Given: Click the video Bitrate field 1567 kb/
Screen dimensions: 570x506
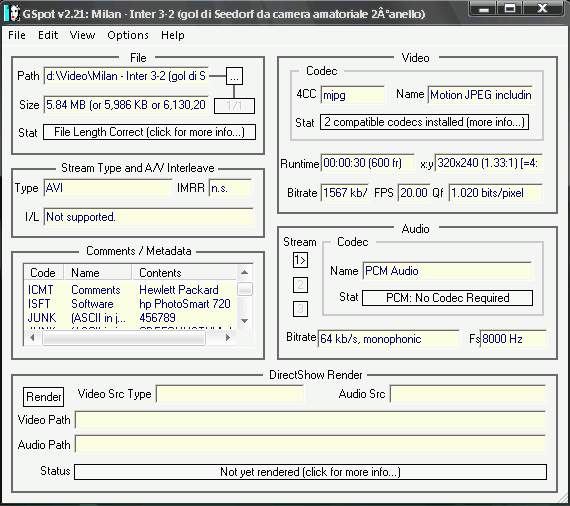Looking at the screenshot, I should coord(345,193).
